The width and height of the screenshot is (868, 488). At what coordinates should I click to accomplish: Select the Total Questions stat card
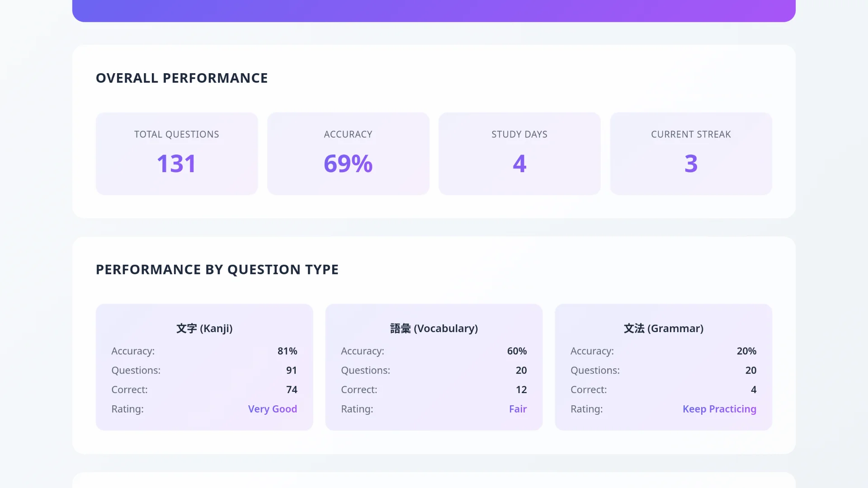(x=176, y=154)
